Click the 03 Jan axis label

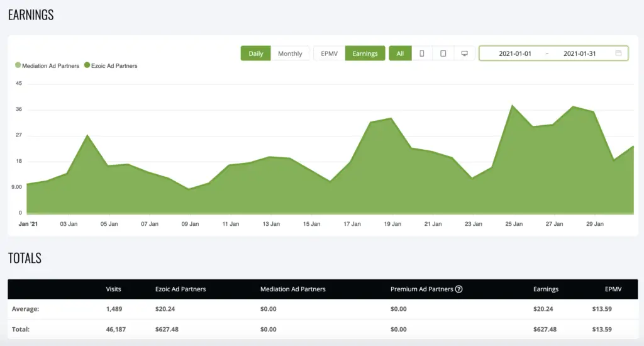[x=69, y=224]
